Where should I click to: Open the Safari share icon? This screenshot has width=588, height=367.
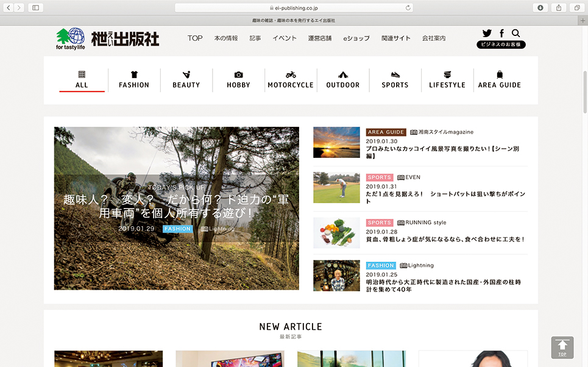[x=558, y=7]
